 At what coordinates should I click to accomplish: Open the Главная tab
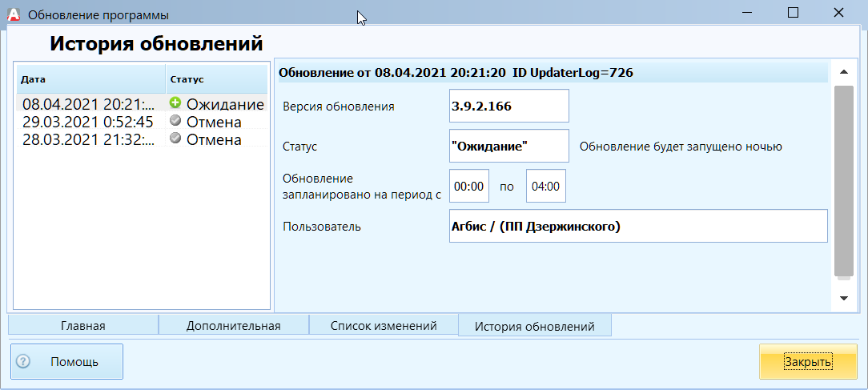(83, 325)
